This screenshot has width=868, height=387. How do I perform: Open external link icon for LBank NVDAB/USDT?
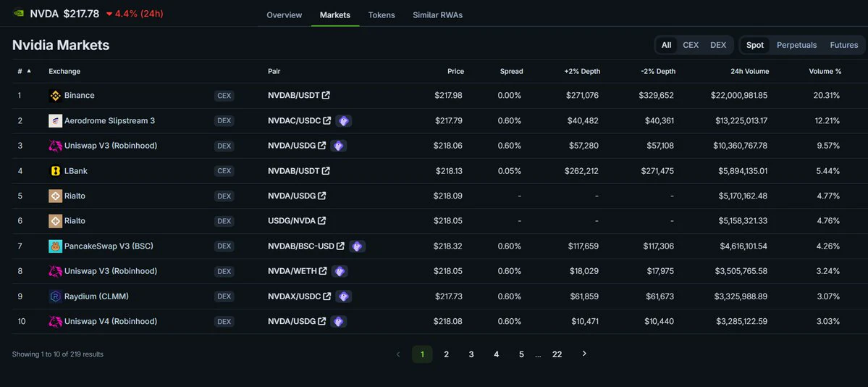pos(326,171)
